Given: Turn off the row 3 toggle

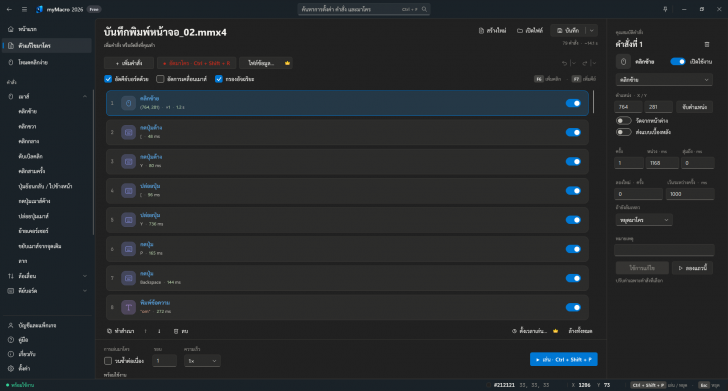Looking at the screenshot, I should pyautogui.click(x=573, y=162).
